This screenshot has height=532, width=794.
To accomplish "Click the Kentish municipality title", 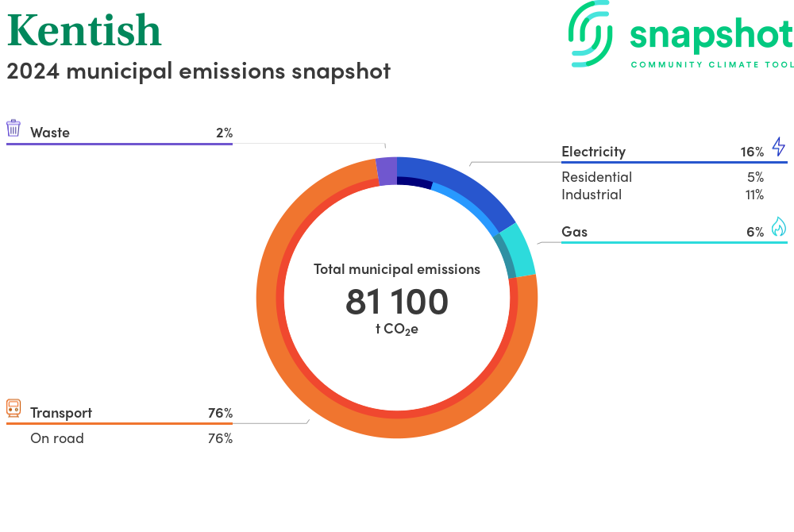I will point(84,30).
